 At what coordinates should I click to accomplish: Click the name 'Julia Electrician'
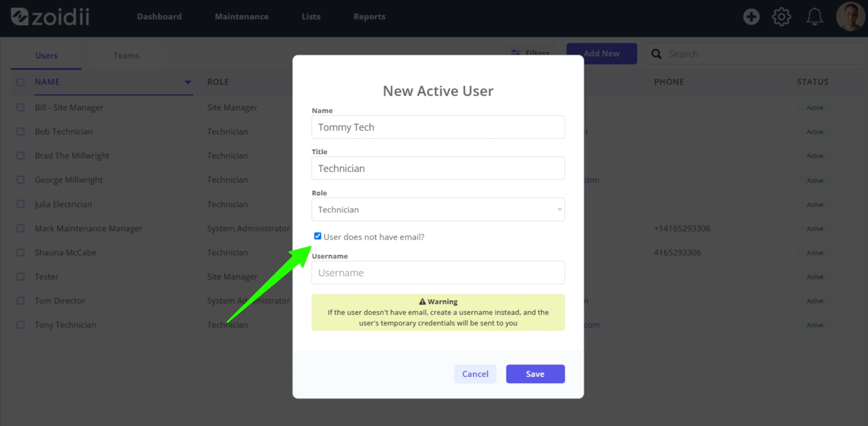63,204
